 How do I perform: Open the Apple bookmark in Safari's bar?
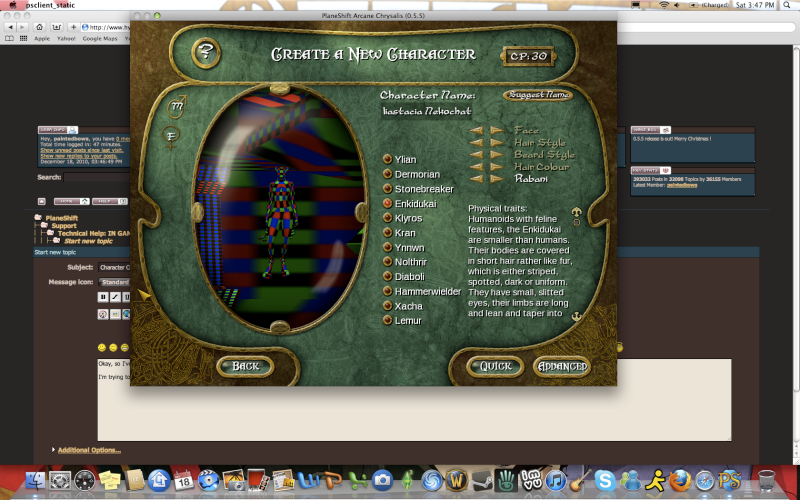tap(42, 38)
